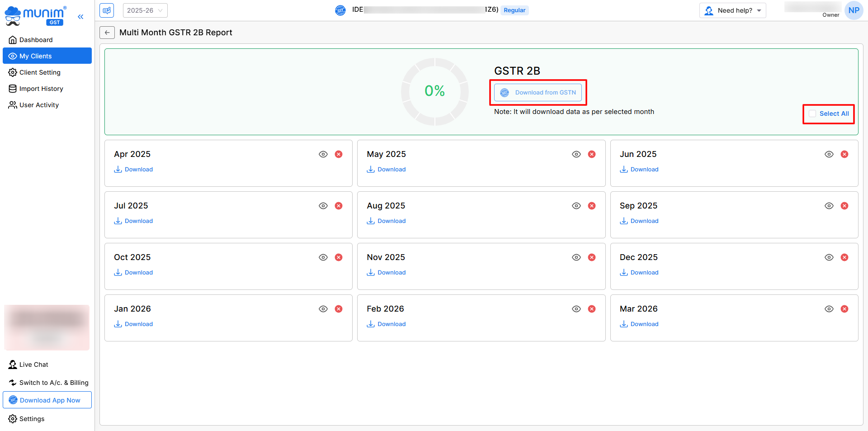Download the Aug 2025 GSTR 2B
This screenshot has width=868, height=431.
(x=387, y=221)
